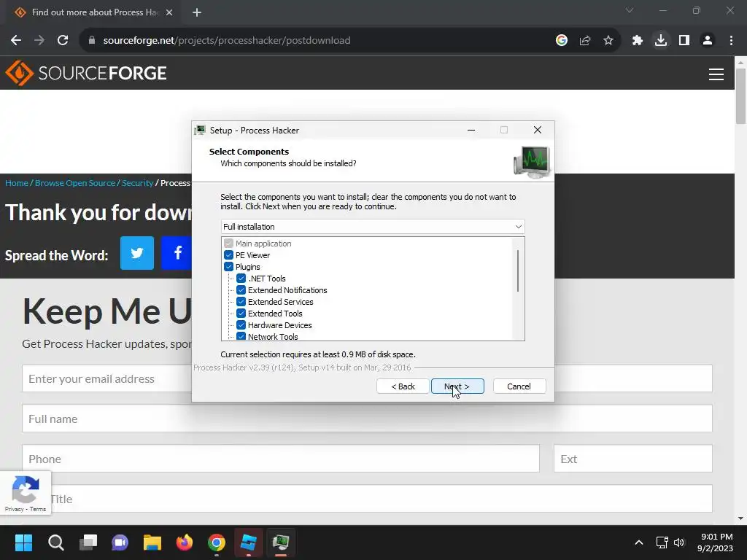Switch to Chrome on taskbar
747x560 pixels.
tap(217, 542)
